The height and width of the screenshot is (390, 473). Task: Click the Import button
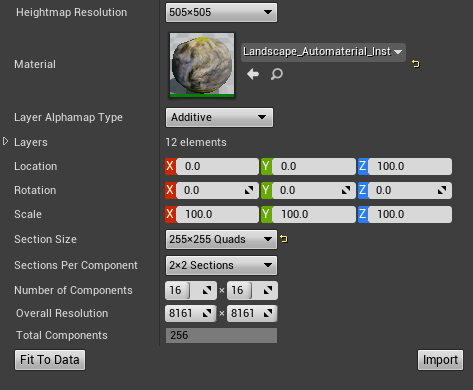coord(440,360)
